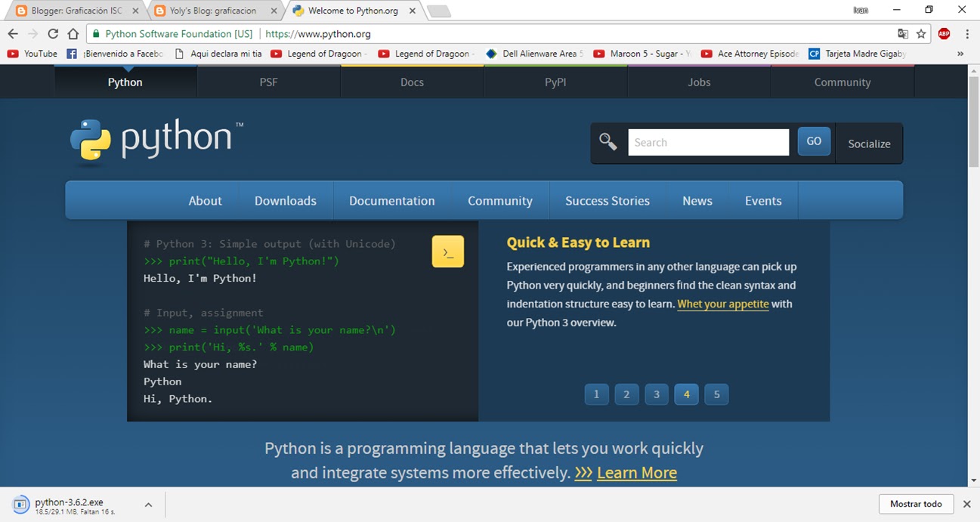This screenshot has width=980, height=522.
Task: Open the Ace Attorney Episode bookmark
Action: (x=750, y=54)
